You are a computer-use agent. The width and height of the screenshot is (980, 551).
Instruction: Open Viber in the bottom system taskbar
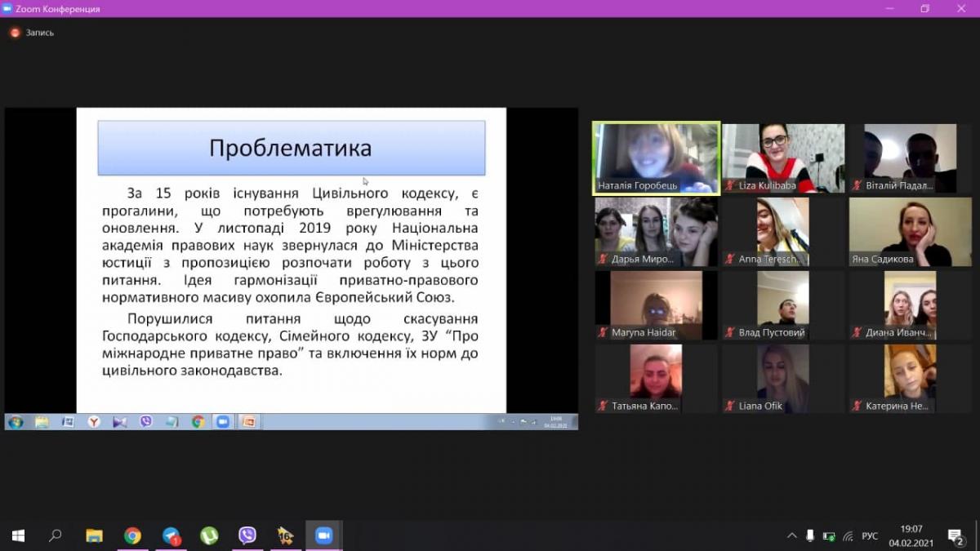tap(247, 535)
